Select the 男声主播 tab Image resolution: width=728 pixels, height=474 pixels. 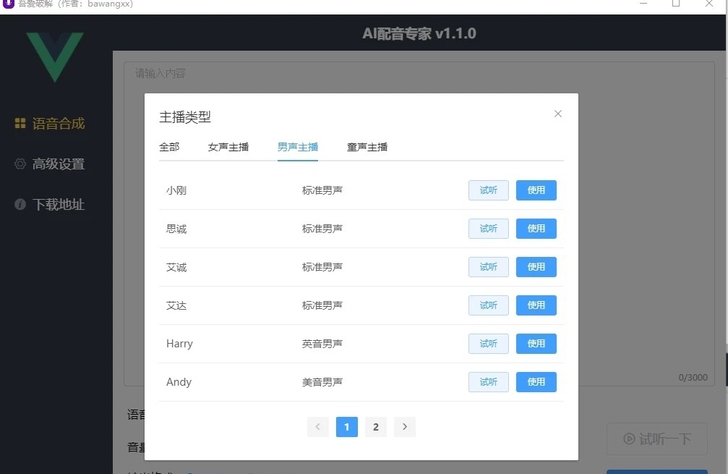click(298, 147)
